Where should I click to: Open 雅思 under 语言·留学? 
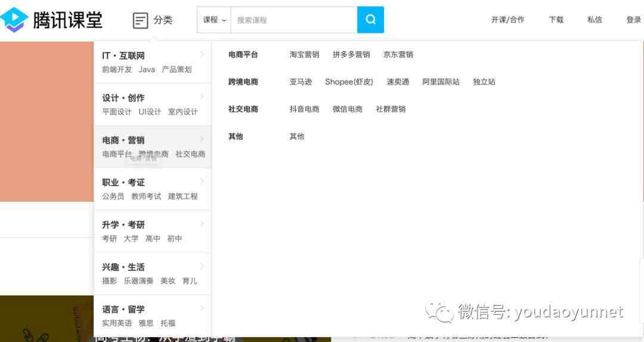click(146, 323)
